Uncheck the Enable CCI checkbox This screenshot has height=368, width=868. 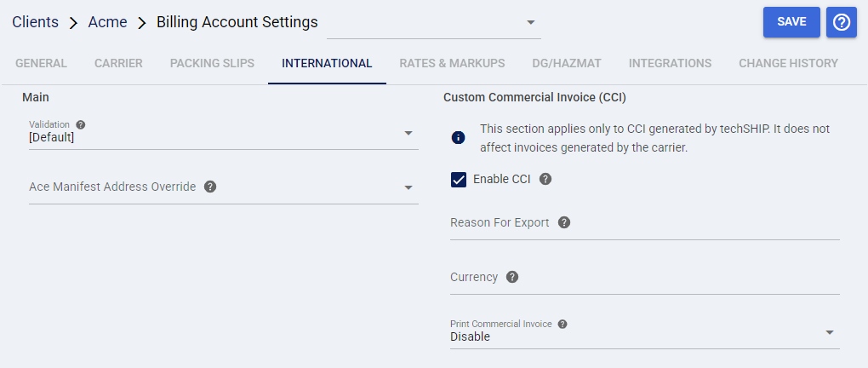tap(459, 180)
